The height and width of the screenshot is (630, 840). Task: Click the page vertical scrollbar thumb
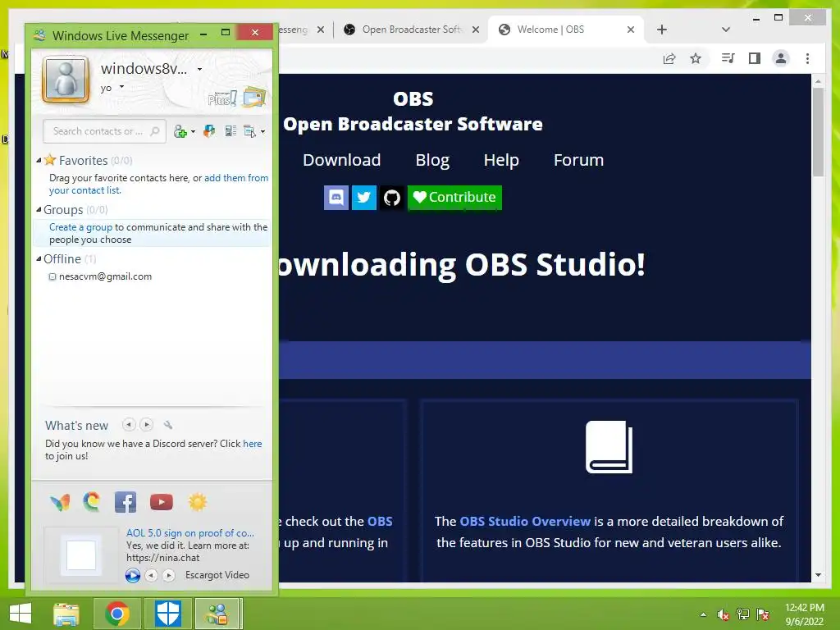pyautogui.click(x=818, y=132)
